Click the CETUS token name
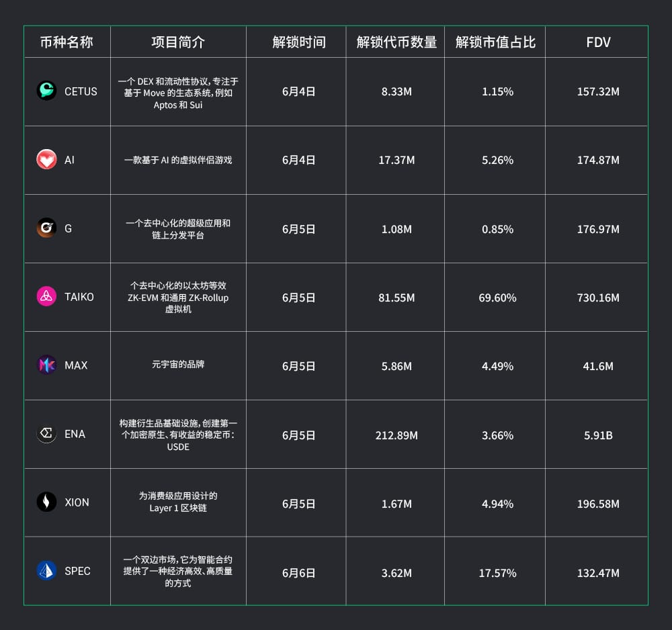The width and height of the screenshot is (672, 630). point(81,91)
